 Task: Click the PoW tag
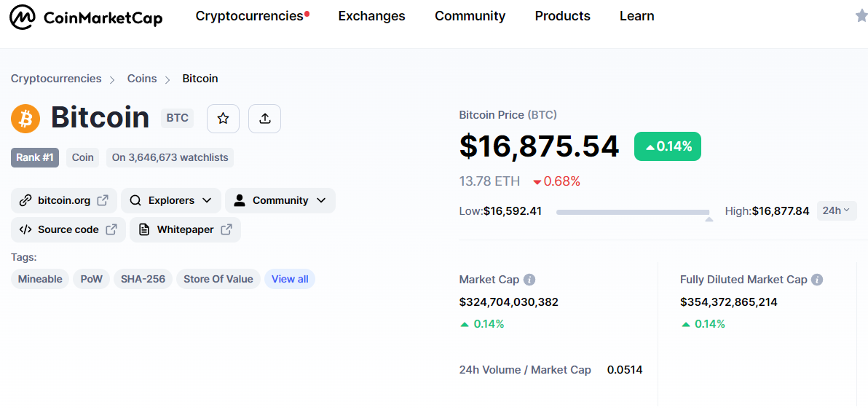[91, 279]
